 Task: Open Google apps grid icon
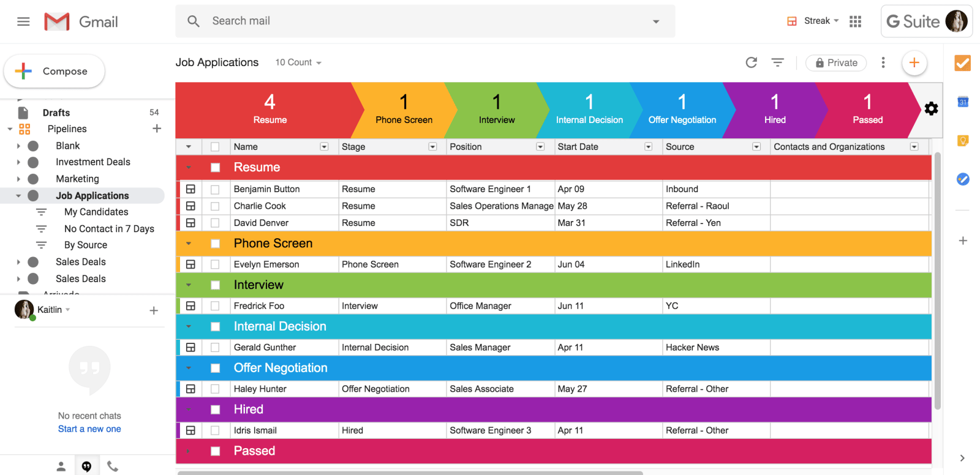point(855,21)
